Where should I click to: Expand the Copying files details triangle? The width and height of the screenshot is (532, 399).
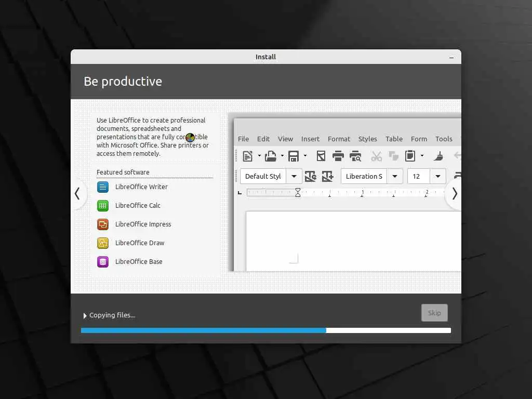click(85, 316)
